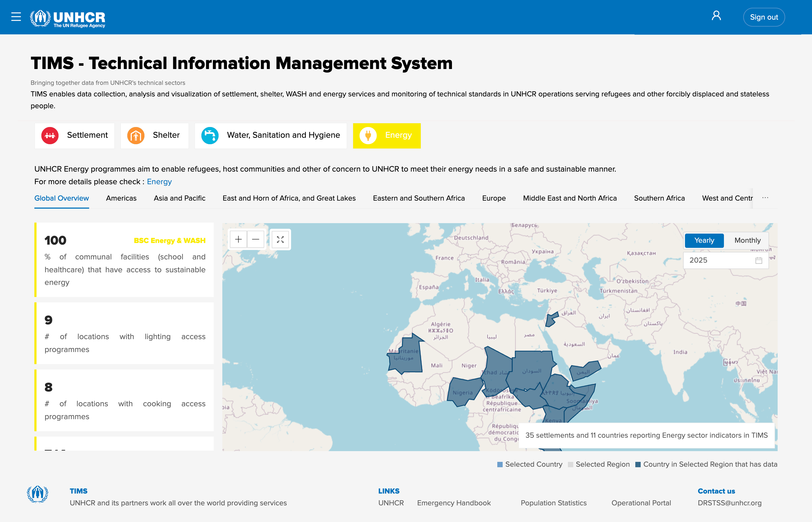
Task: Click the 2025 year input field
Action: pos(726,260)
